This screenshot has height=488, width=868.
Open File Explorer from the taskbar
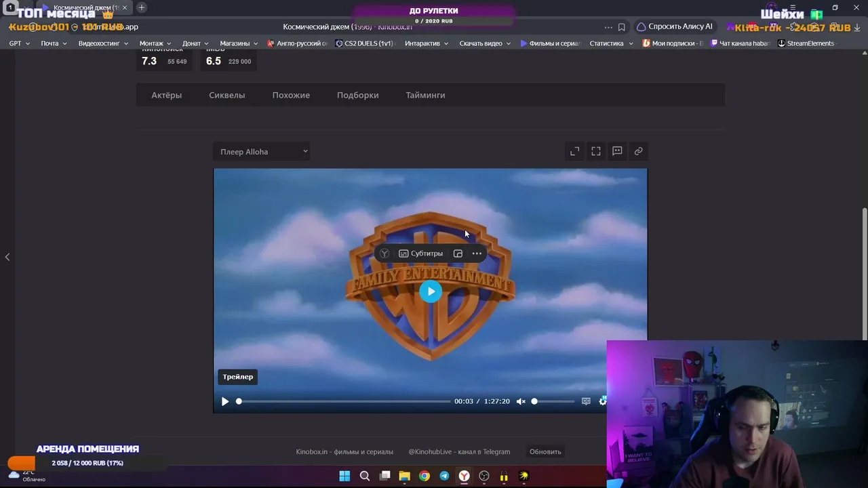click(x=404, y=476)
